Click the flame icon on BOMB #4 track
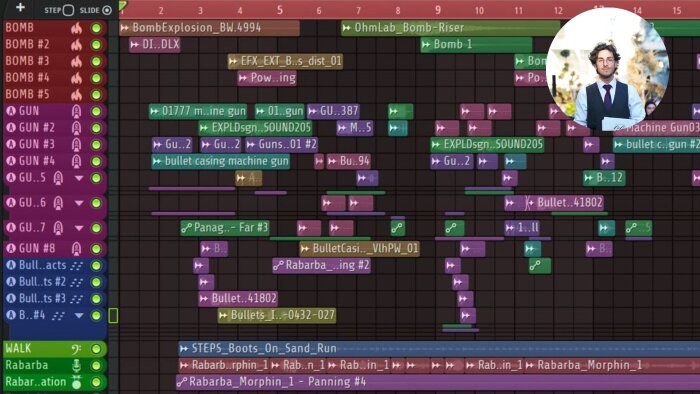This screenshot has height=394, width=700. (76, 78)
